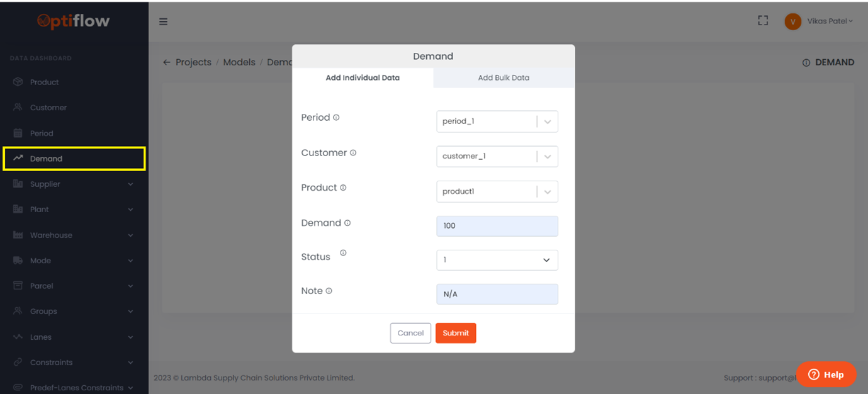Viewport: 868px width, 394px height.
Task: Toggle fullscreen mode icon
Action: point(763,21)
